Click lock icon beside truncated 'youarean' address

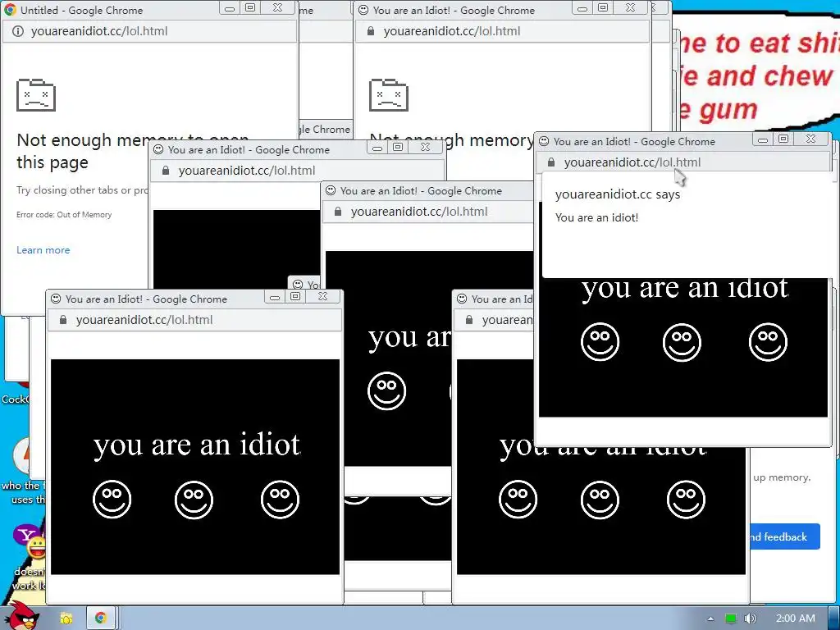468,320
